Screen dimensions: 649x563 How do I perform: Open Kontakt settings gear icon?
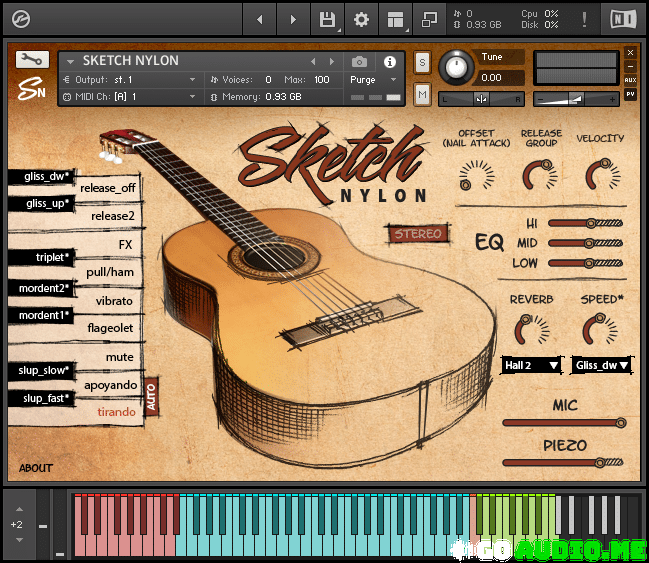click(x=361, y=19)
